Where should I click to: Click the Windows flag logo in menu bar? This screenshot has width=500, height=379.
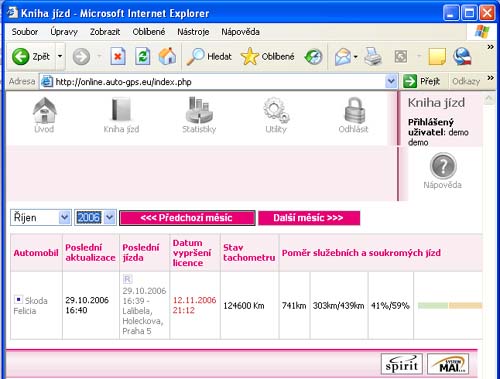(x=482, y=32)
